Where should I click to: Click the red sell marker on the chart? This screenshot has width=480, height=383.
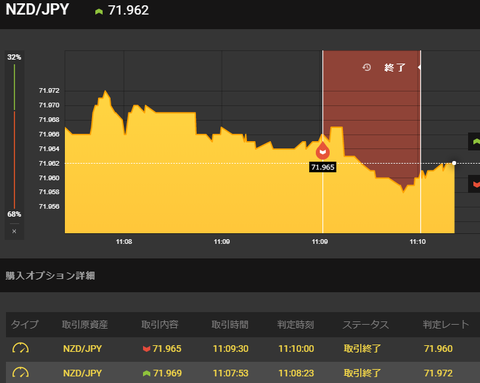pyautogui.click(x=323, y=151)
